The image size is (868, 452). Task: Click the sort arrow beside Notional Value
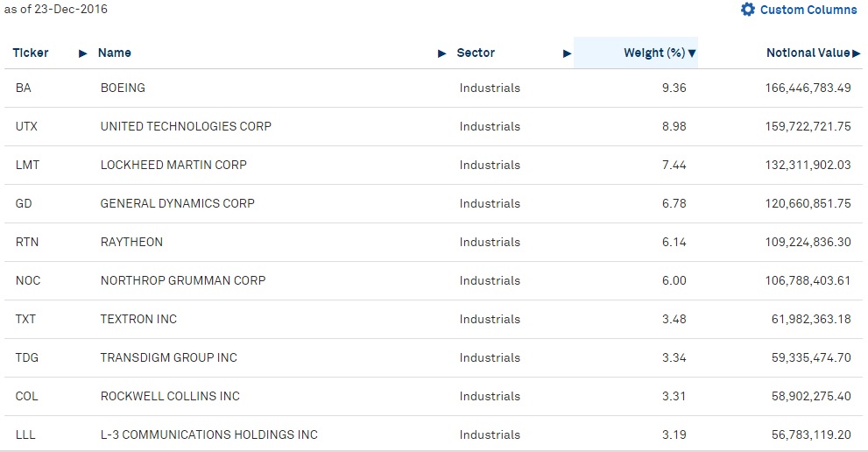pos(857,53)
